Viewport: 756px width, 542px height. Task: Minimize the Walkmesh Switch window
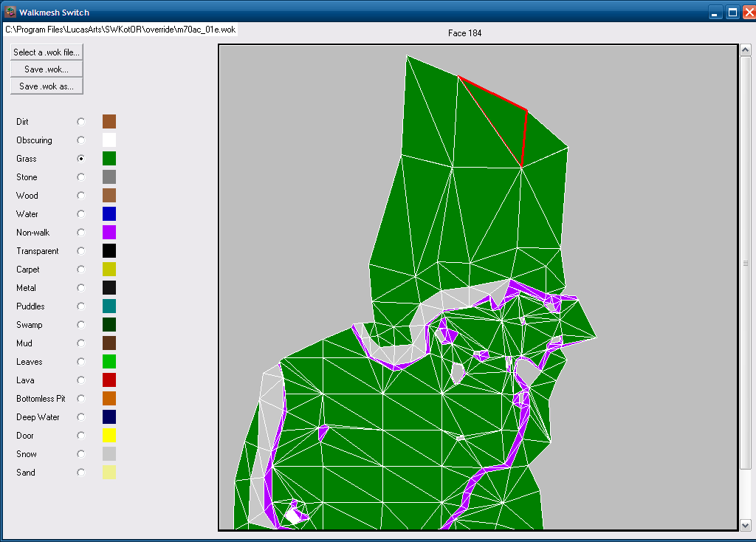pos(715,13)
